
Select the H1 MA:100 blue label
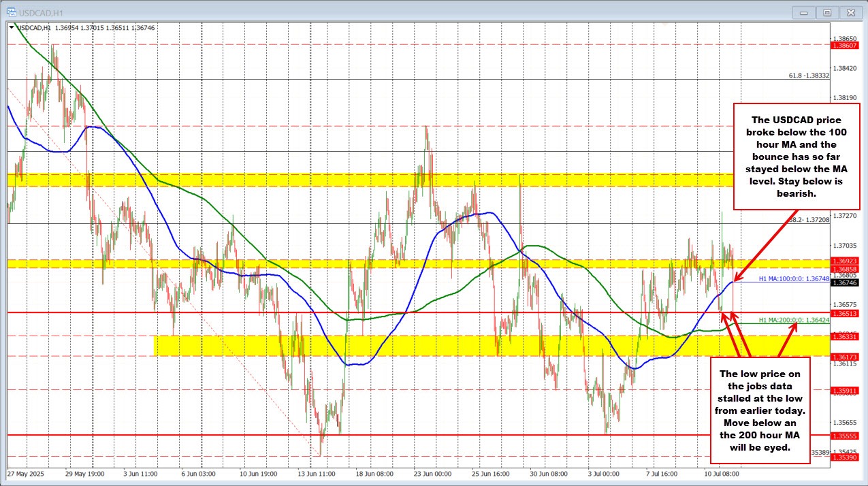click(794, 279)
